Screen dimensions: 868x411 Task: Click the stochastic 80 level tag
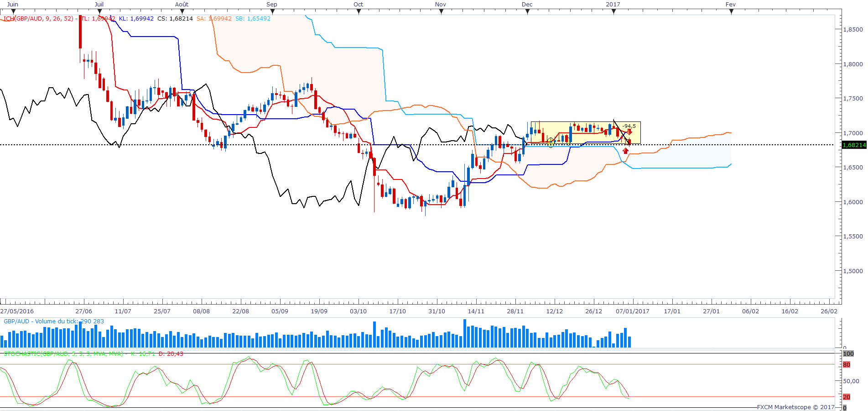[x=847, y=364]
